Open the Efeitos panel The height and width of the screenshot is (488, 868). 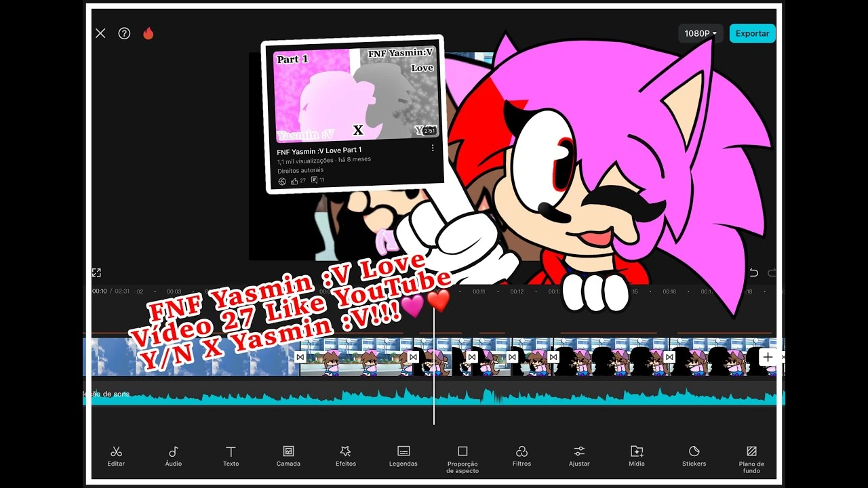[x=345, y=455]
